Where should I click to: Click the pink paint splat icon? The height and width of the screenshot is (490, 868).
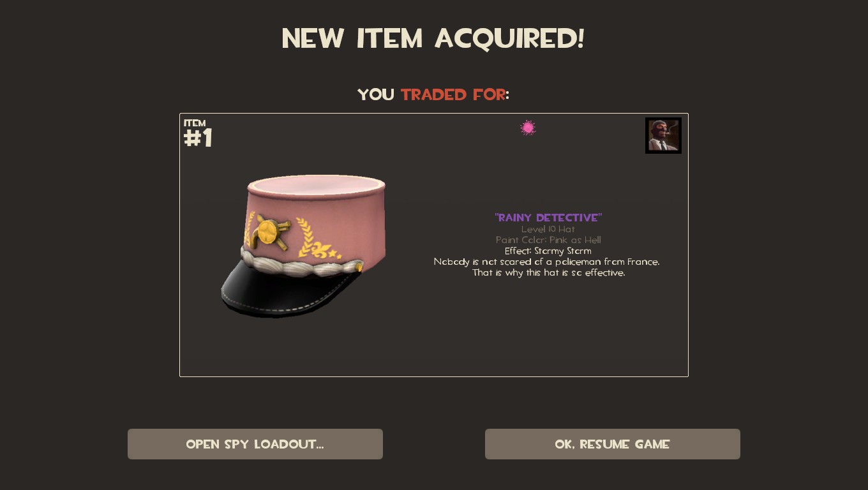click(x=528, y=128)
